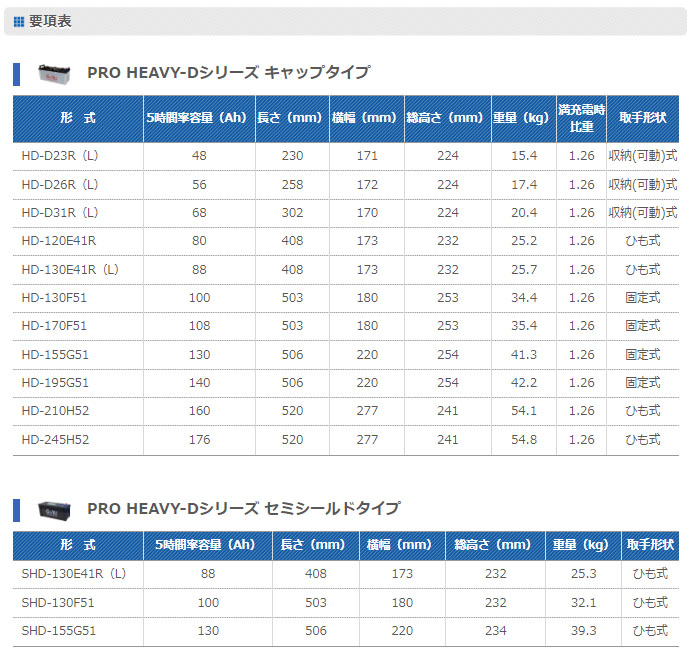
Task: Select the HD-130E41R (L) model cell
Action: coord(78,270)
